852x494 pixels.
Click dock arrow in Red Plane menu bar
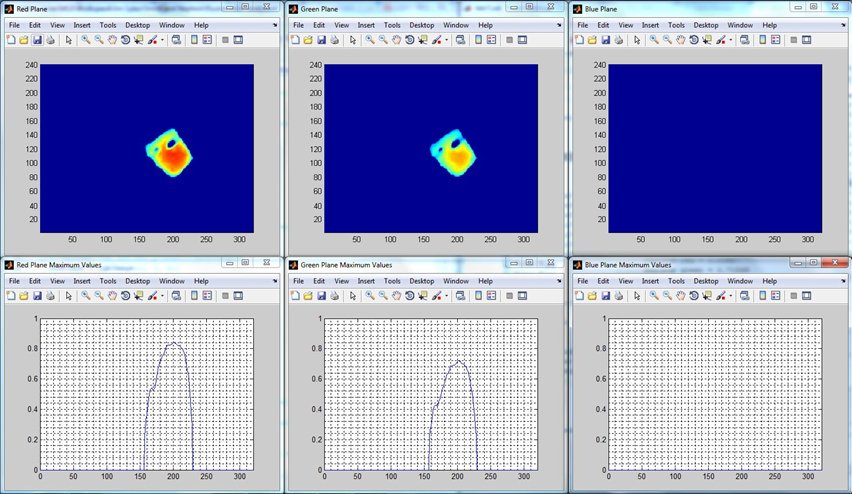[x=274, y=25]
